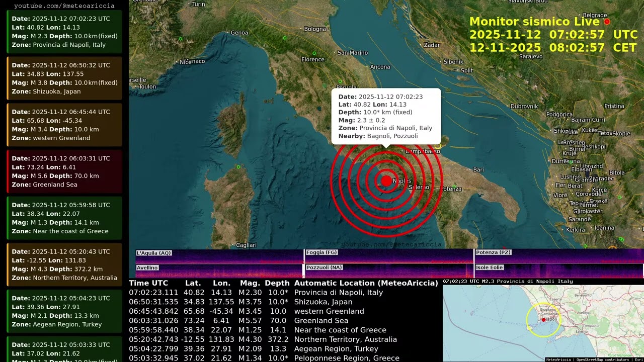Click the L'Aquila (AQ) spectrogram panel
This screenshot has height=362, width=644.
[219, 256]
